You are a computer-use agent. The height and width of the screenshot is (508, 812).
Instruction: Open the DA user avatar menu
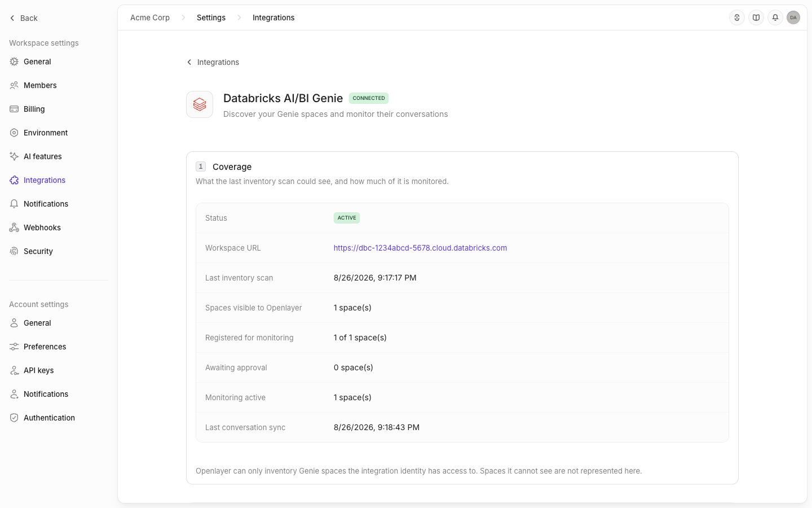coord(793,17)
